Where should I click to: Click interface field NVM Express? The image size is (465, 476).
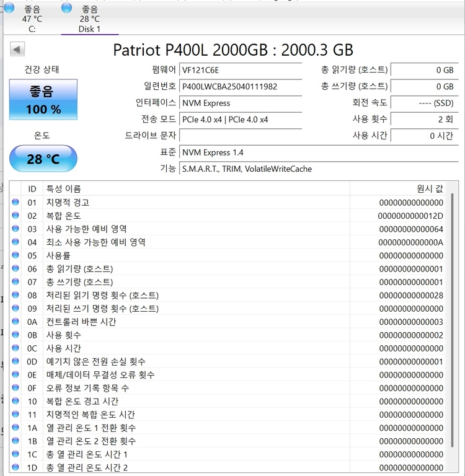coord(241,103)
